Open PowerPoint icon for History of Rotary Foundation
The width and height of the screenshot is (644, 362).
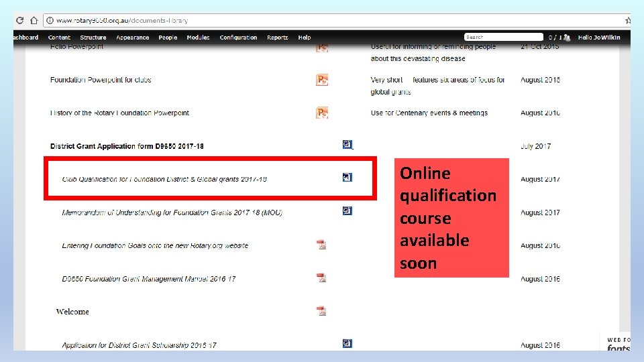tap(322, 113)
